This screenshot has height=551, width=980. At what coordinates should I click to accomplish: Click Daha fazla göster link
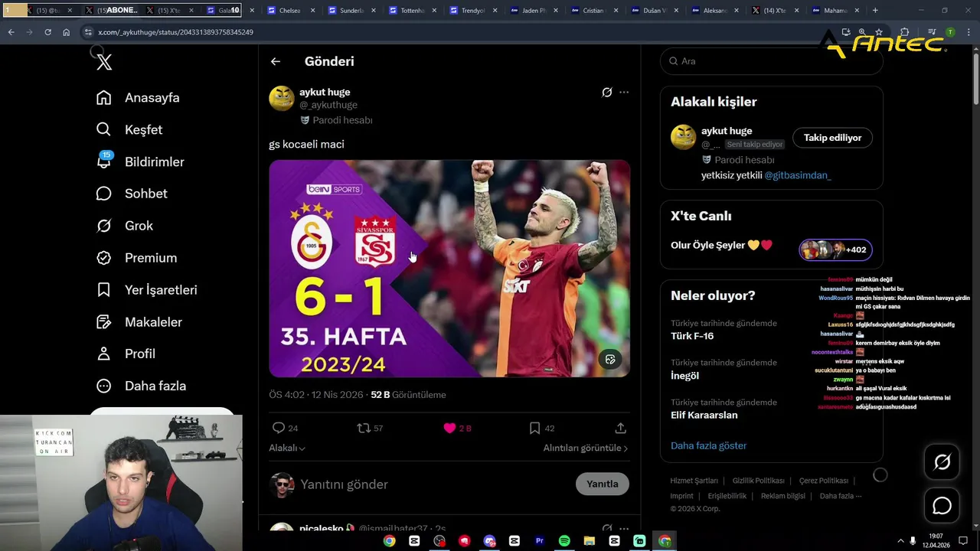[708, 445]
